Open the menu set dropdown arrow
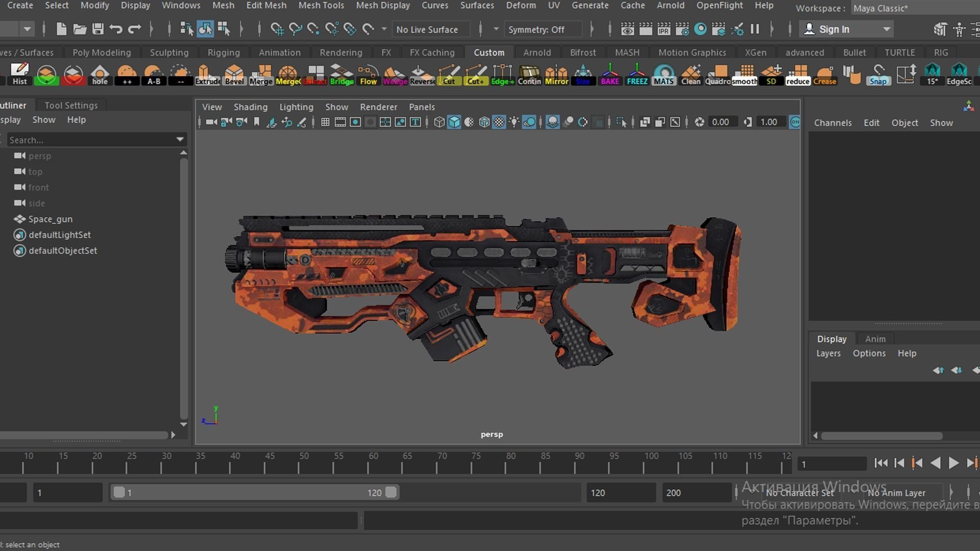Viewport: 980px width, 551px height. 28,29
